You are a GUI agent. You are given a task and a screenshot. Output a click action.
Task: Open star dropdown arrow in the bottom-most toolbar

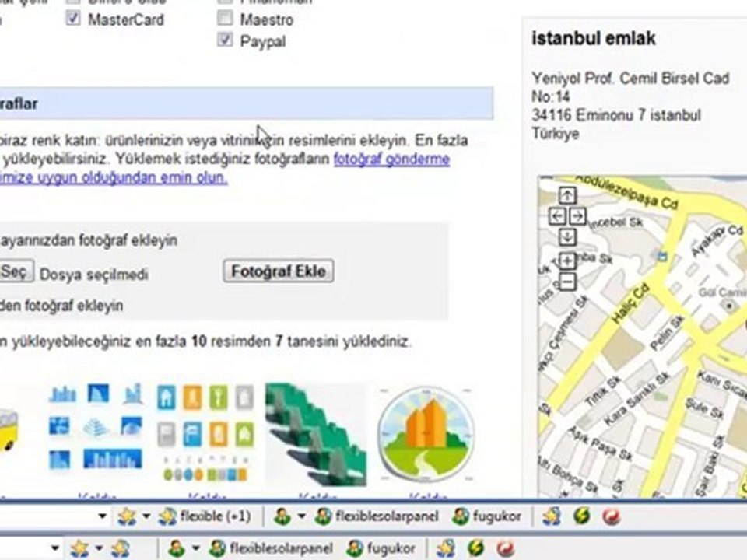pyautogui.click(x=99, y=548)
